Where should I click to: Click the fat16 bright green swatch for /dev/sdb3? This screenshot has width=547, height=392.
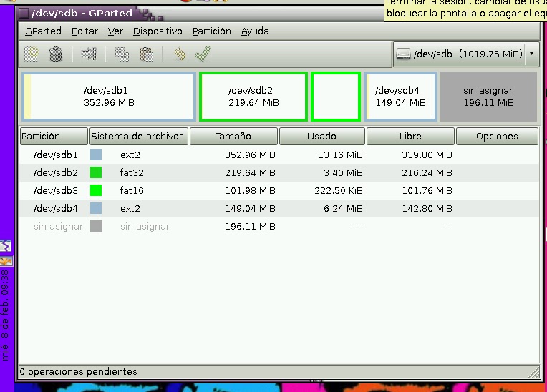coord(96,190)
